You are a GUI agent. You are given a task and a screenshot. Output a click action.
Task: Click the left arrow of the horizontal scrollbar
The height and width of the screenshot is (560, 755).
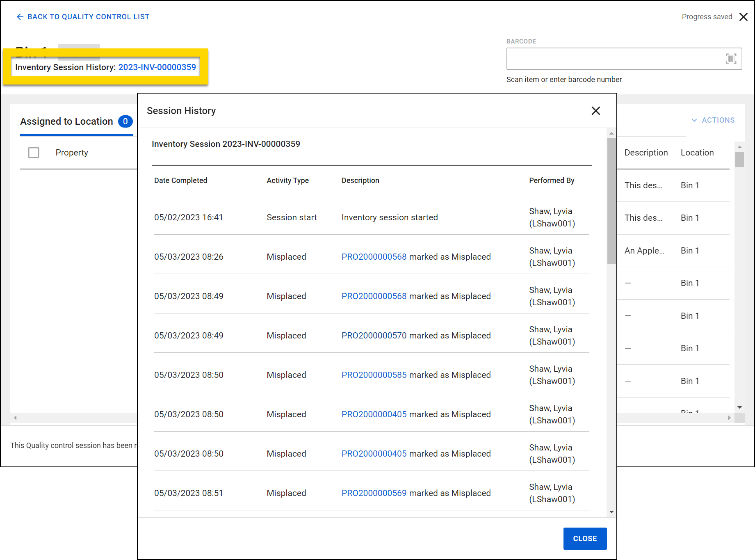tap(15, 418)
